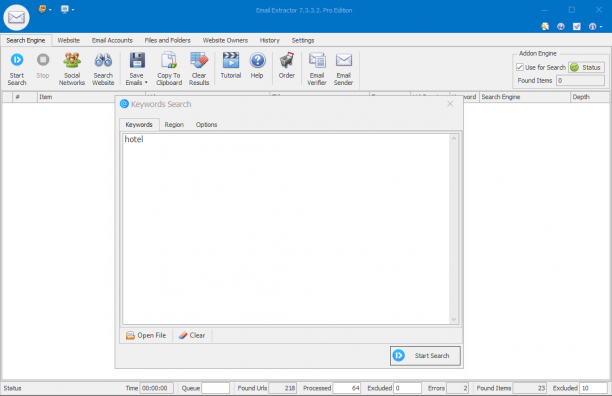
Task: Click the envelope application logo button
Action: pyautogui.click(x=16, y=17)
